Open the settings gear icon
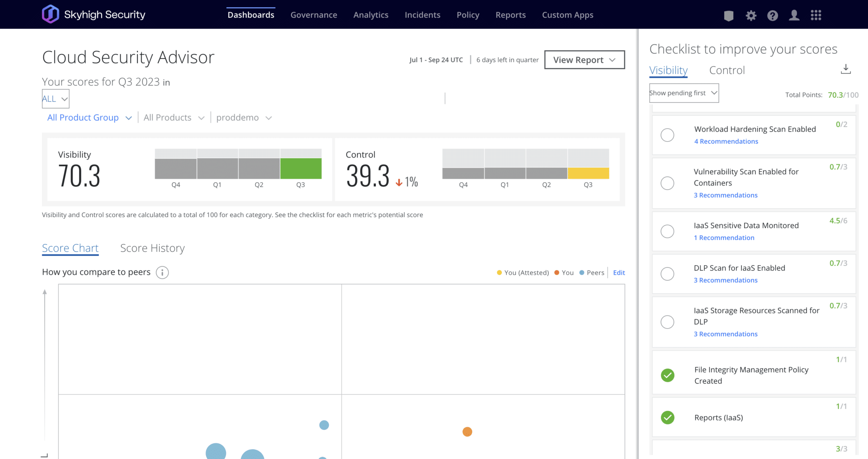The width and height of the screenshot is (868, 459). [x=751, y=16]
